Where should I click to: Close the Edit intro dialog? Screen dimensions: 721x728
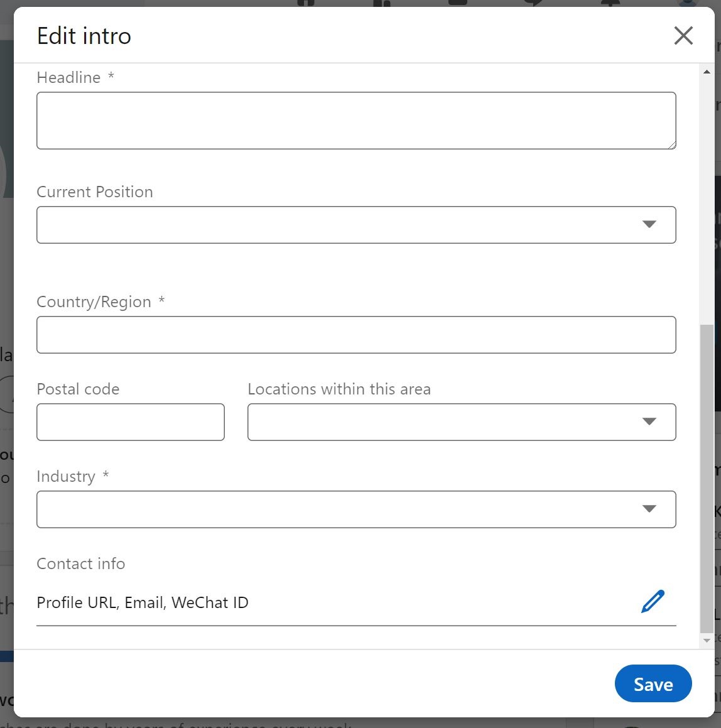tap(683, 36)
